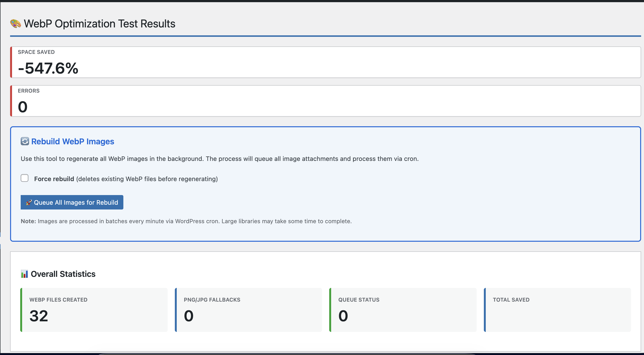Click the ERRORS label
Screen dimensions: 644x355
click(x=29, y=91)
